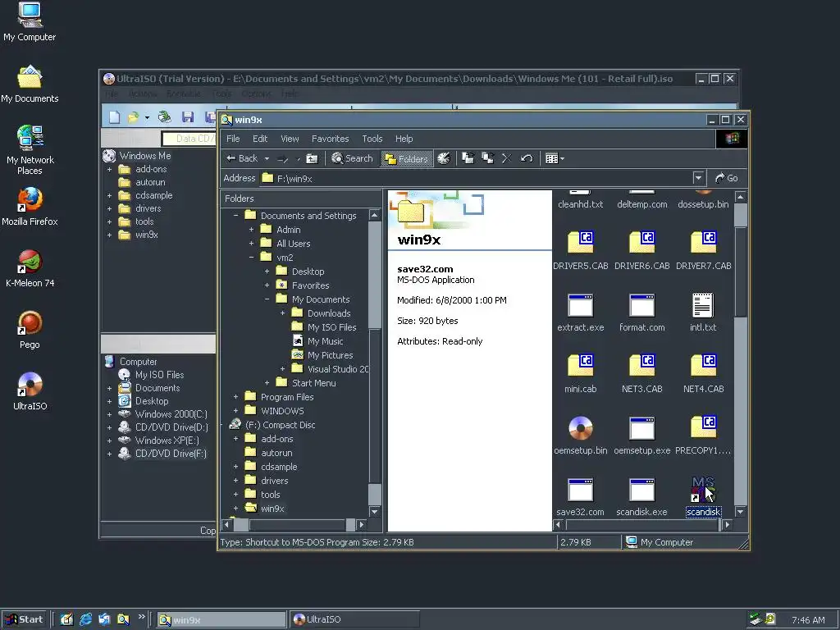Open the Tools menu in win9x window
This screenshot has height=630, width=840.
tap(372, 139)
